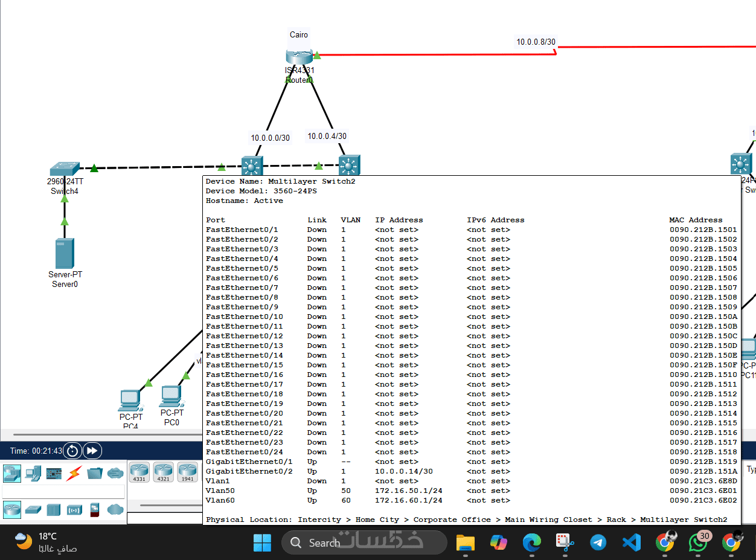Viewport: 756px width, 560px height.
Task: Select the 2960-24TT Switch4 device
Action: point(65,168)
